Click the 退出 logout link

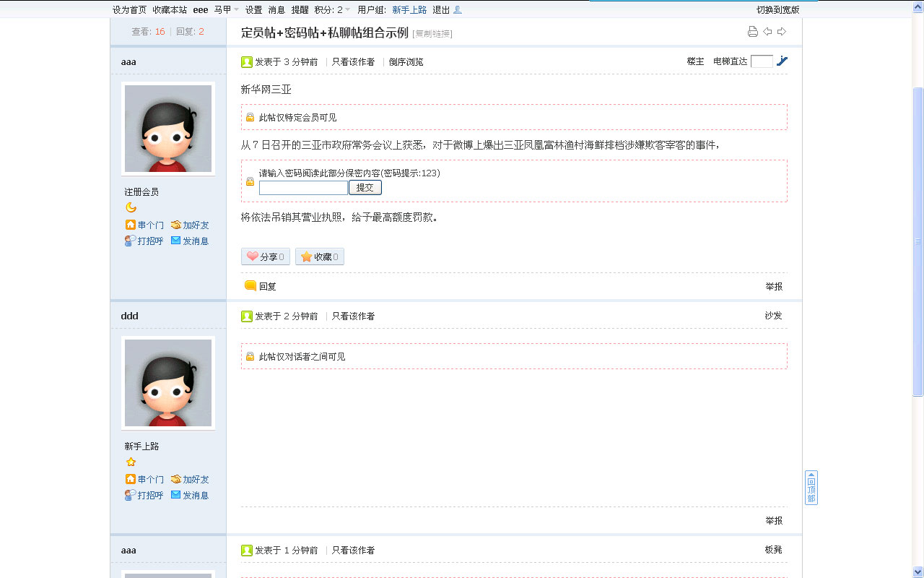click(x=441, y=9)
